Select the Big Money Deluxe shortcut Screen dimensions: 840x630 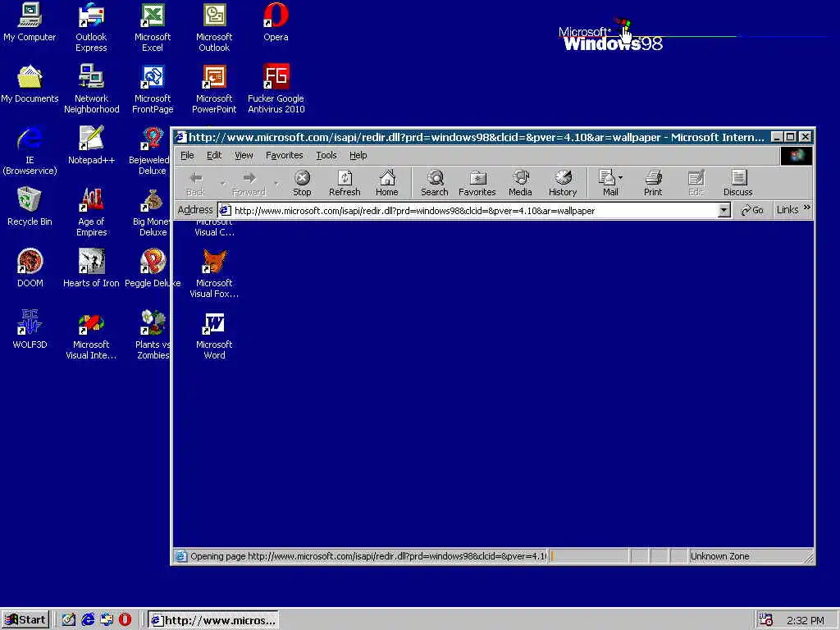coord(151,212)
